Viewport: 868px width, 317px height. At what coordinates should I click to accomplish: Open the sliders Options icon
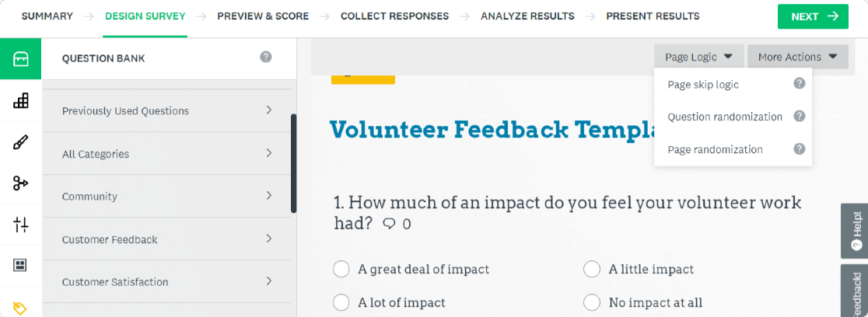21,225
